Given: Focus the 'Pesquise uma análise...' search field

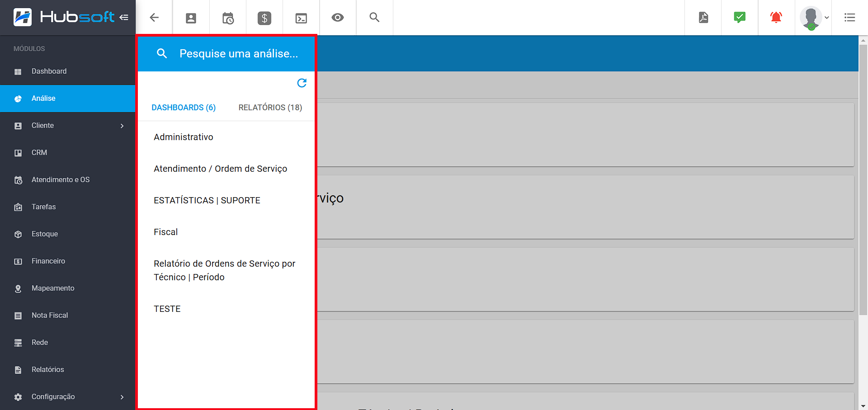Looking at the screenshot, I should coord(239,53).
